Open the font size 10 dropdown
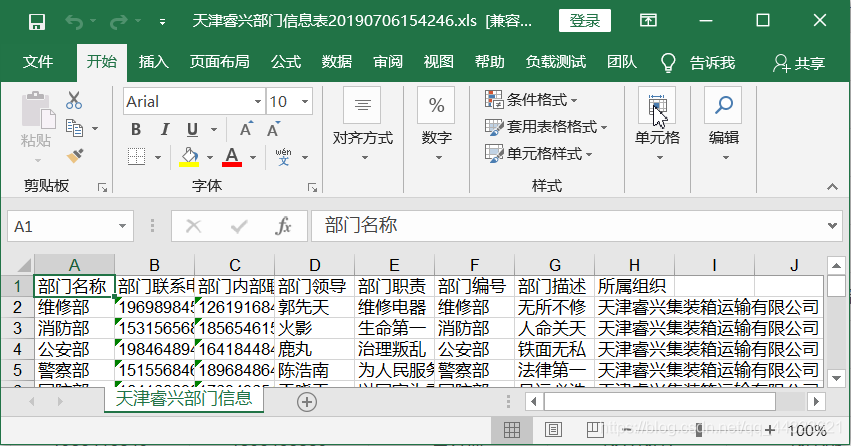This screenshot has width=851, height=446. point(305,101)
